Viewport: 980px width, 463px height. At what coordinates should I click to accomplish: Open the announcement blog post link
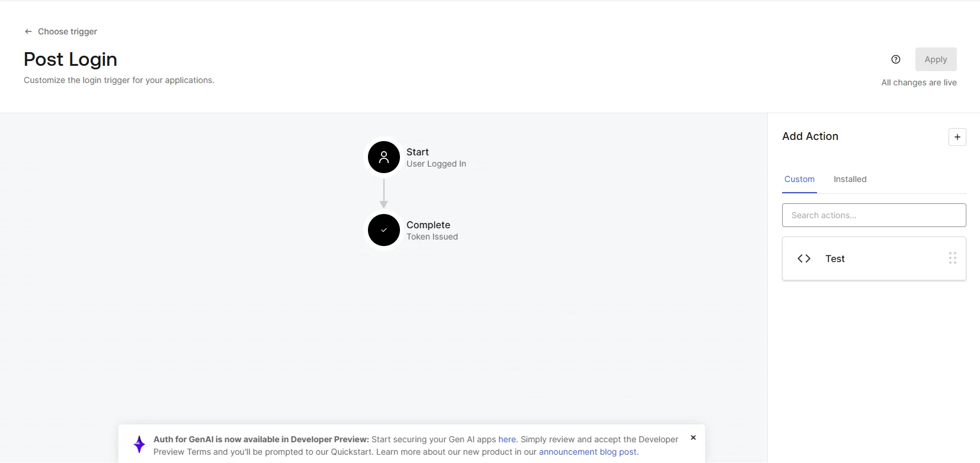point(587,452)
